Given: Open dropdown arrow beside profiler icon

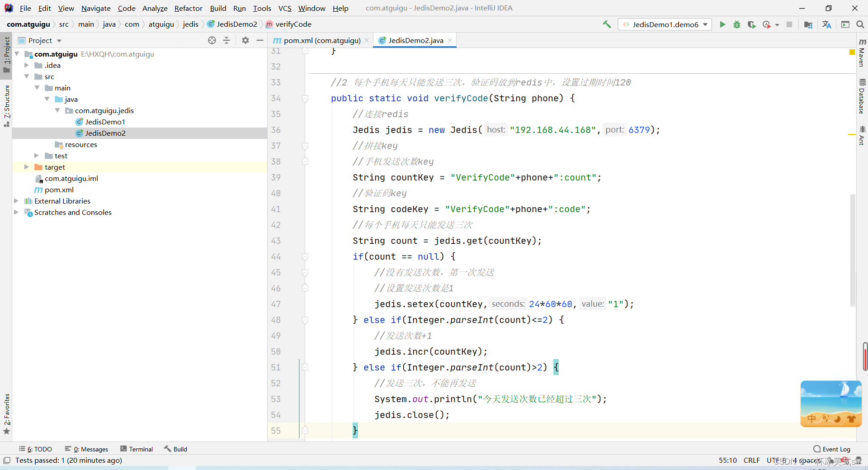Looking at the screenshot, I should [777, 25].
